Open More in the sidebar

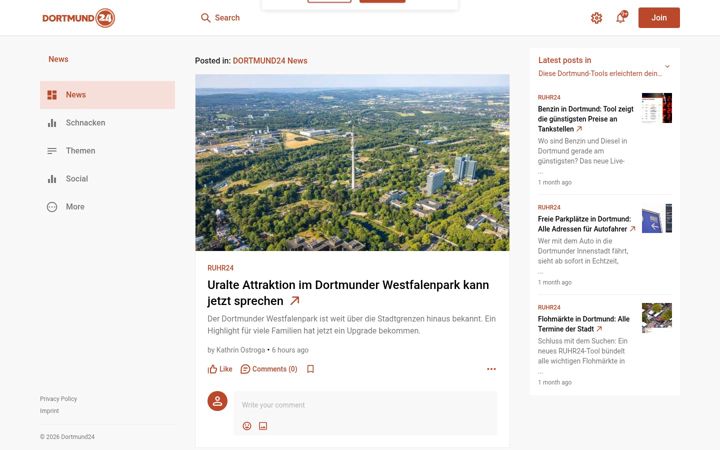coord(107,207)
